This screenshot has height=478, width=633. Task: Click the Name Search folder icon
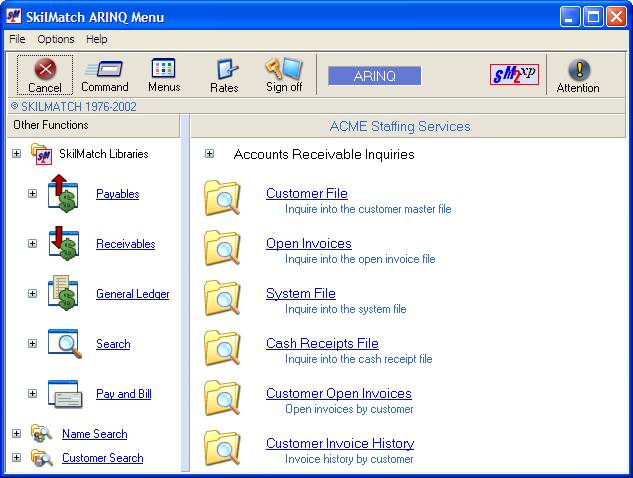click(x=41, y=434)
